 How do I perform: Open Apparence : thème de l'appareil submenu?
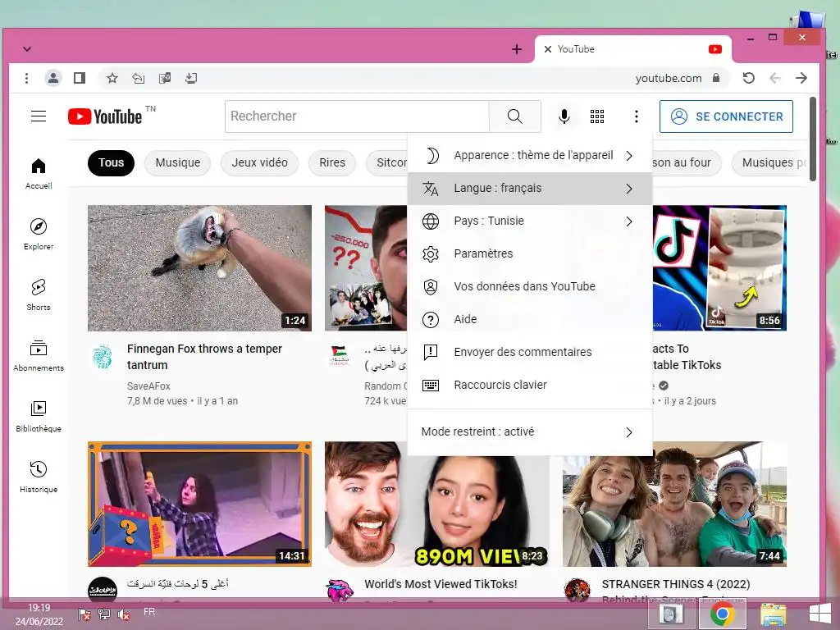[x=530, y=155]
